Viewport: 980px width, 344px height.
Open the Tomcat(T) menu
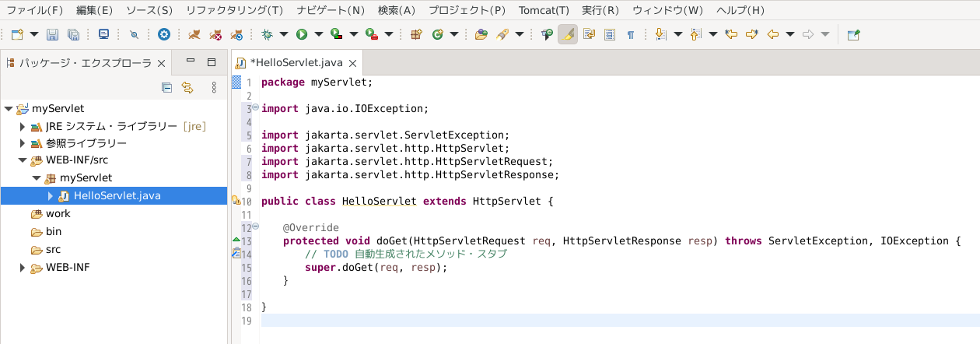(544, 11)
